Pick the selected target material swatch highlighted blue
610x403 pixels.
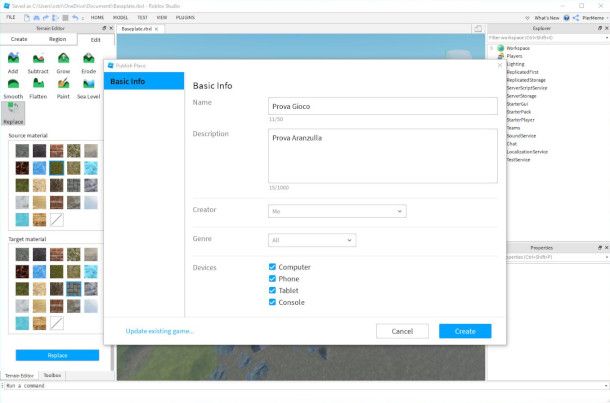(x=74, y=289)
